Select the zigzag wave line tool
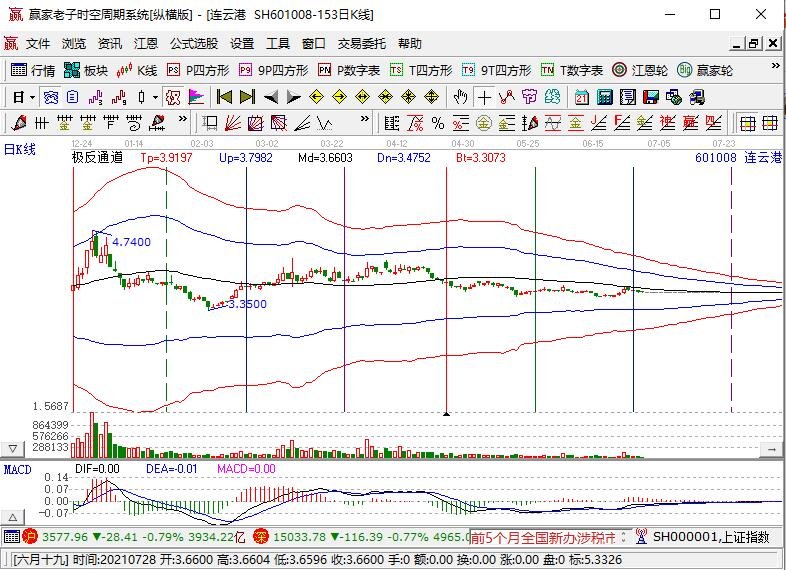Screen dimensions: 786x570 (x=325, y=122)
